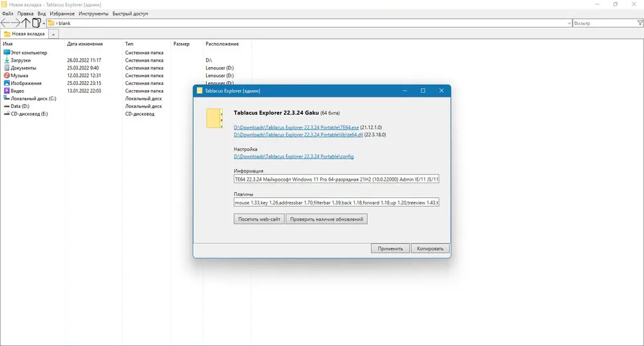644x346 pixels.
Task: Select the Видео entry name
Action: [17, 91]
